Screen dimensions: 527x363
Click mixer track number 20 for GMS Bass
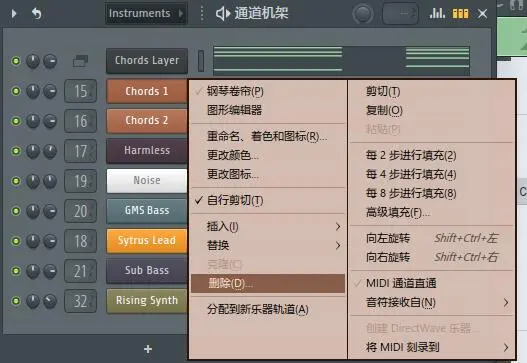pyautogui.click(x=81, y=211)
